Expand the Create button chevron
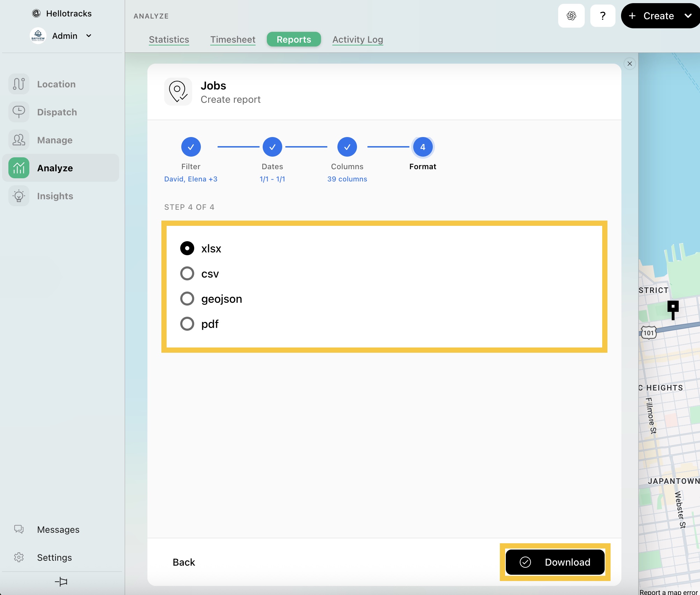This screenshot has width=700, height=595. tap(688, 16)
